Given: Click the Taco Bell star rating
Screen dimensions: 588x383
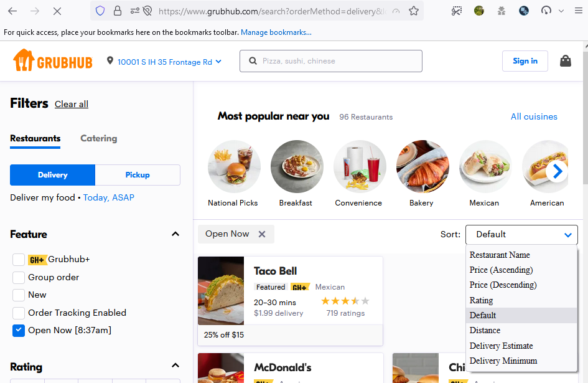Looking at the screenshot, I should [345, 300].
